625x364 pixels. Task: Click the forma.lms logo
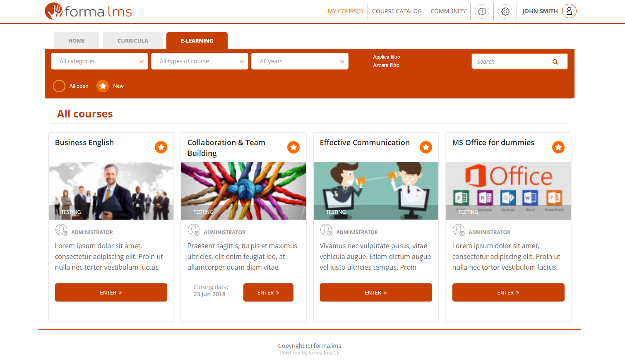point(88,11)
